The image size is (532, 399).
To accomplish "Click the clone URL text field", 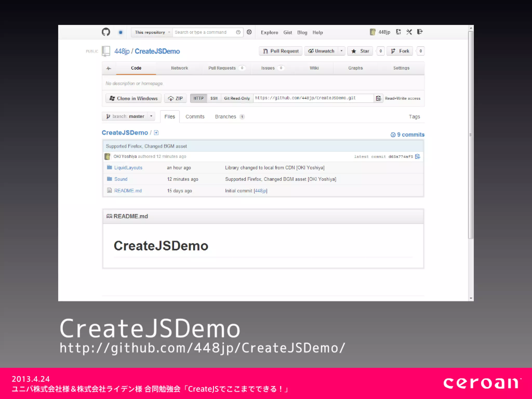I will [314, 98].
